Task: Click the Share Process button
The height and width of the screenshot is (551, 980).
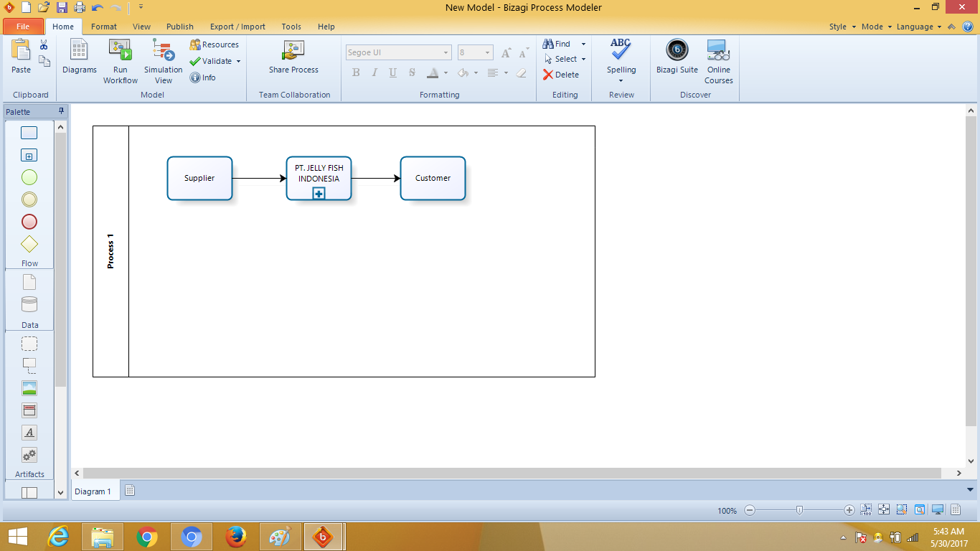Action: tap(293, 57)
